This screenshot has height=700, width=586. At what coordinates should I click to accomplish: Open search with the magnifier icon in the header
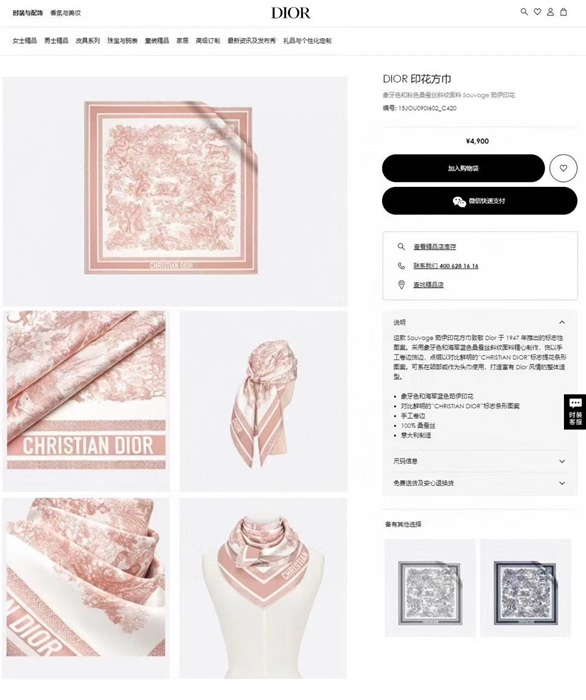click(524, 12)
